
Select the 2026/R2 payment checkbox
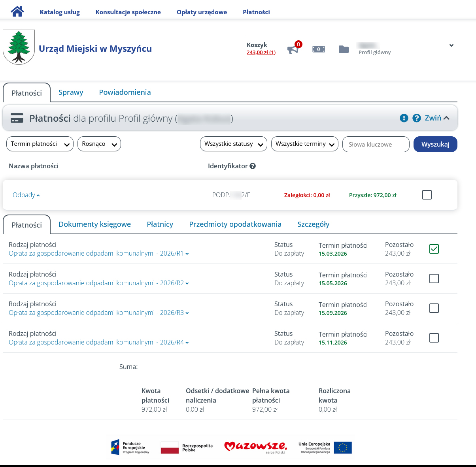click(434, 279)
